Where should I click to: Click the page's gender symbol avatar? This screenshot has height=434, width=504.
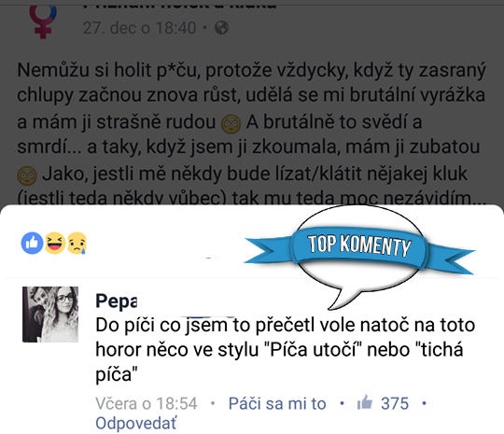(x=43, y=20)
